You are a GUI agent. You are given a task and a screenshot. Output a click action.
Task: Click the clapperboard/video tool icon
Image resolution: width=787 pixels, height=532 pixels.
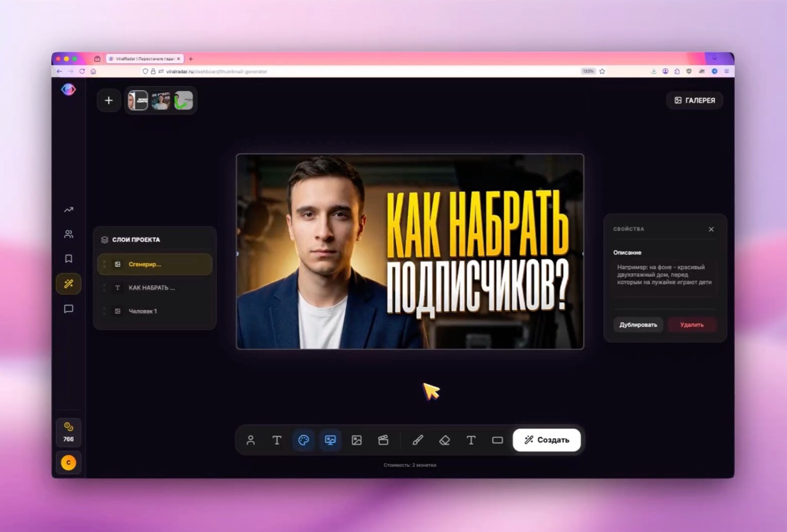click(x=383, y=440)
